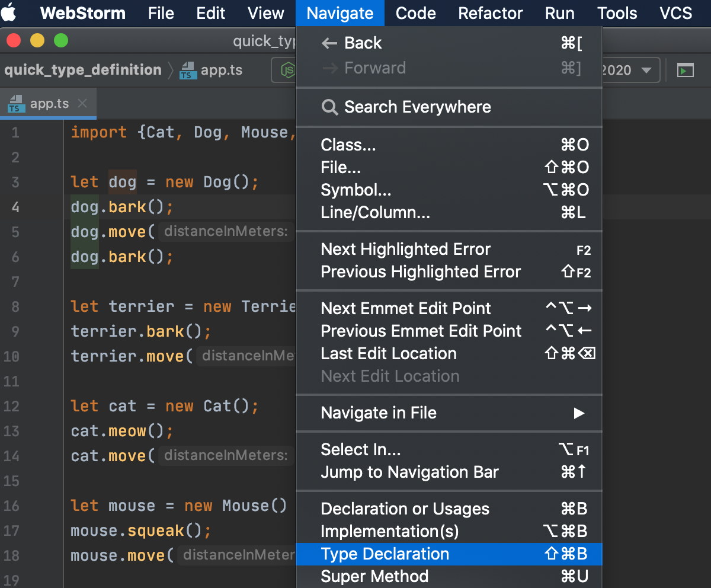Click the distanceInMeters hint on line 5
The height and width of the screenshot is (588, 711).
[225, 232]
